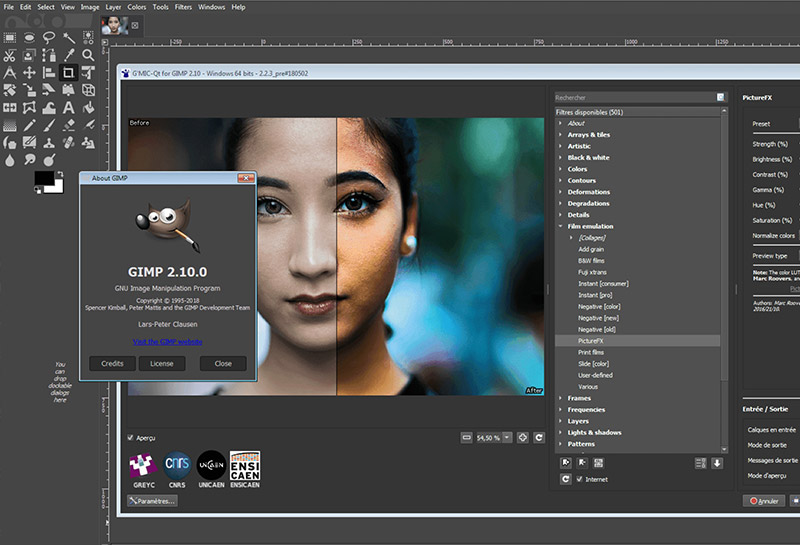Expand the Lights & shadows category

560,432
